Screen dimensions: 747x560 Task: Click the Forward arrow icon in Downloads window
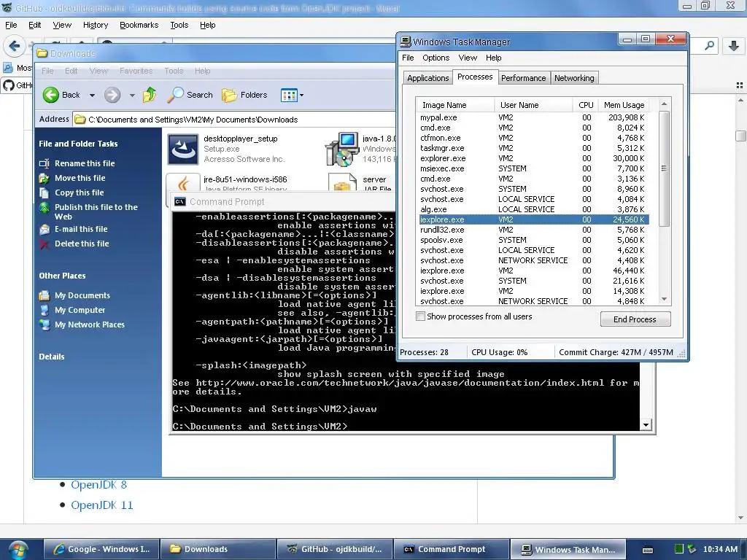[x=112, y=95]
